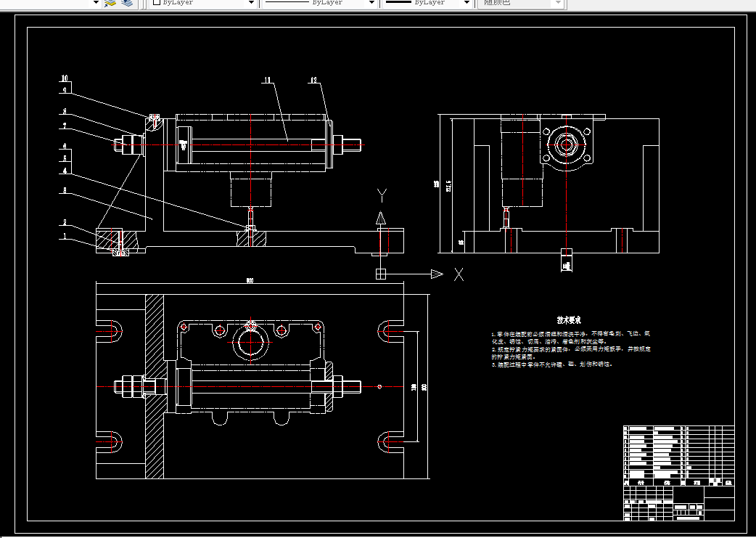Click the UCS origin square marker
The height and width of the screenshot is (538, 756).
381,274
